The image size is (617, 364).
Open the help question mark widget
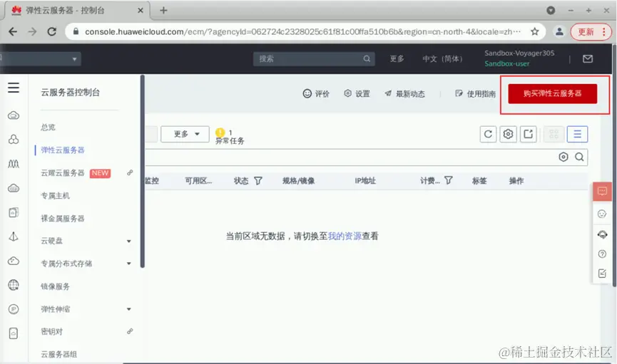pyautogui.click(x=602, y=254)
